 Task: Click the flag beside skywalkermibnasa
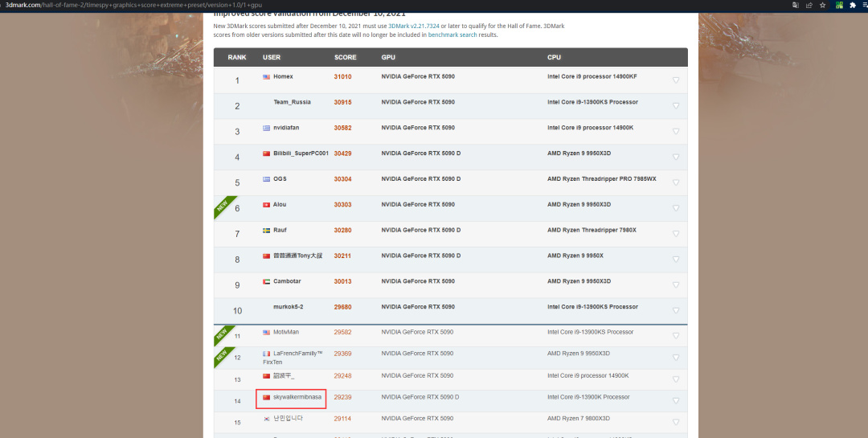click(x=266, y=397)
